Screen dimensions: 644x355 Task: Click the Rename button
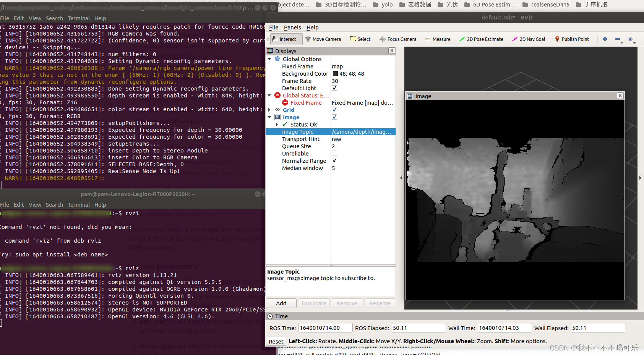pyautogui.click(x=380, y=303)
